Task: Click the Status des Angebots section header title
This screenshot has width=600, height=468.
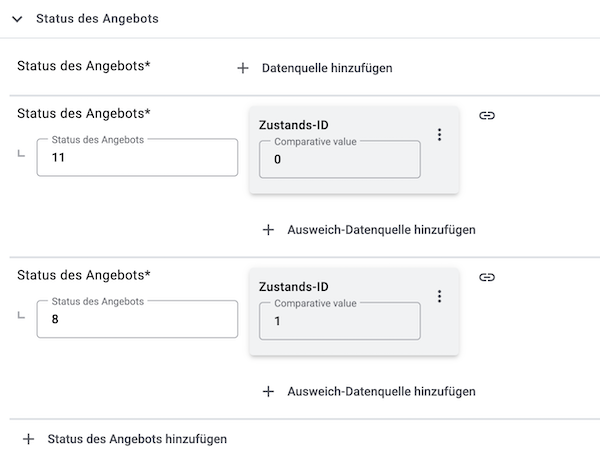Action: coord(96,19)
